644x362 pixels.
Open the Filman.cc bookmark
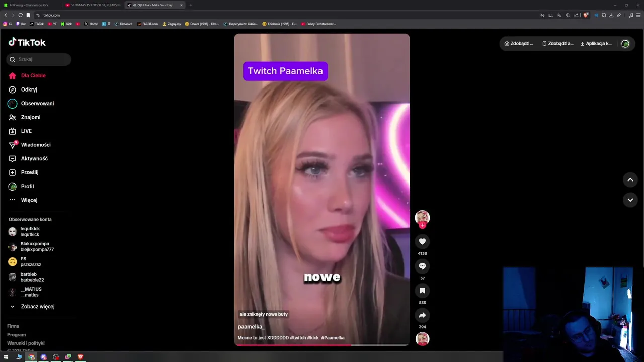coord(123,24)
